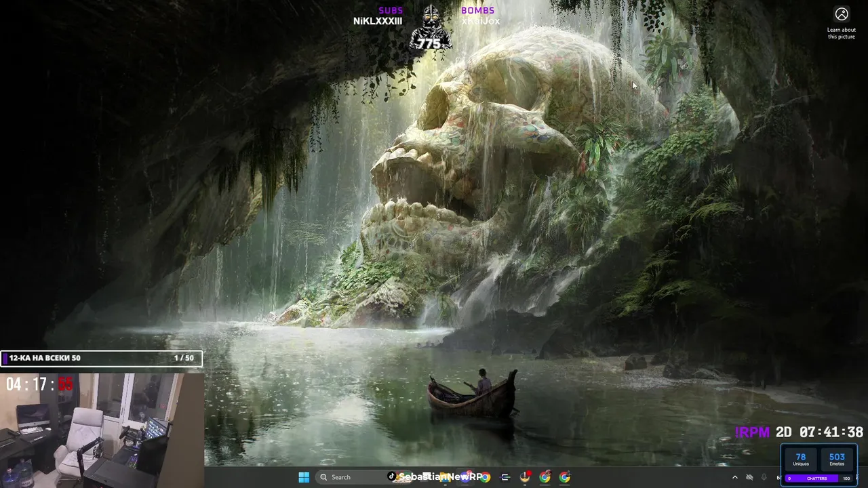Open the OneDrive cloud tray icon
Screen dimensions: 868x488
tap(749, 477)
